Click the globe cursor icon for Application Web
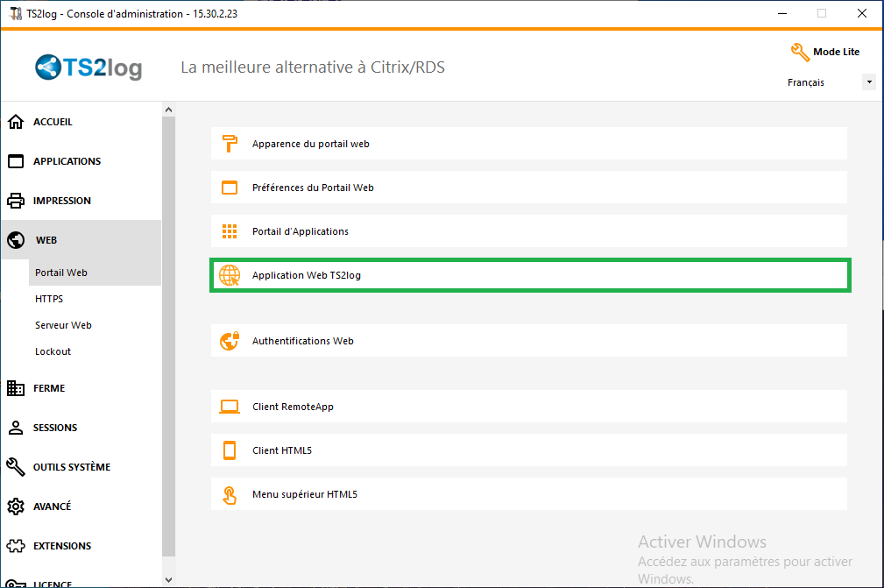This screenshot has width=884, height=588. 230,276
